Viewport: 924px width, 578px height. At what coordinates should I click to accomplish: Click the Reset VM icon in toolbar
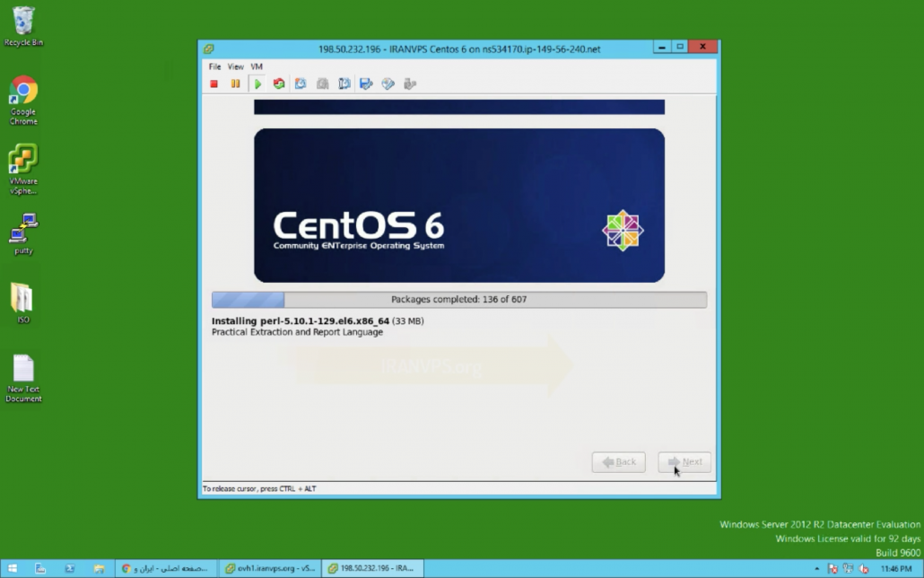point(279,83)
